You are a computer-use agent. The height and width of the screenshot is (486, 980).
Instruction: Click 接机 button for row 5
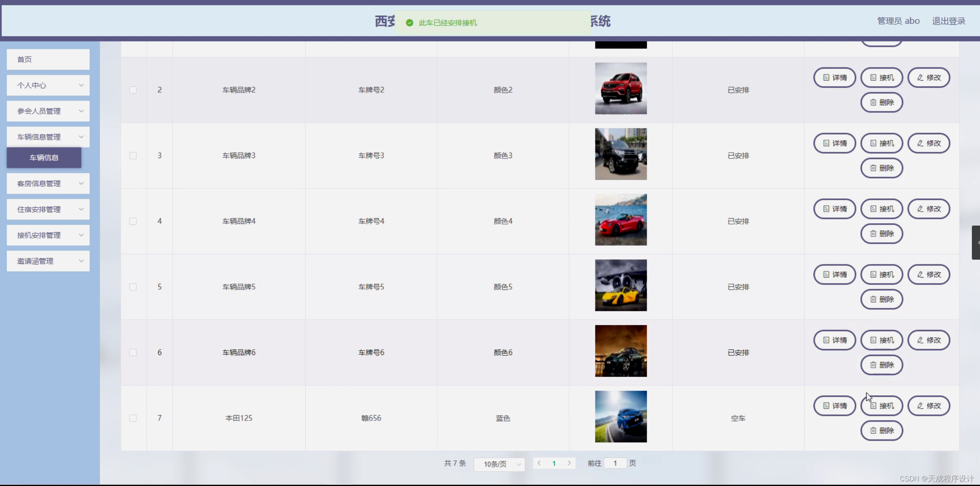pyautogui.click(x=882, y=275)
